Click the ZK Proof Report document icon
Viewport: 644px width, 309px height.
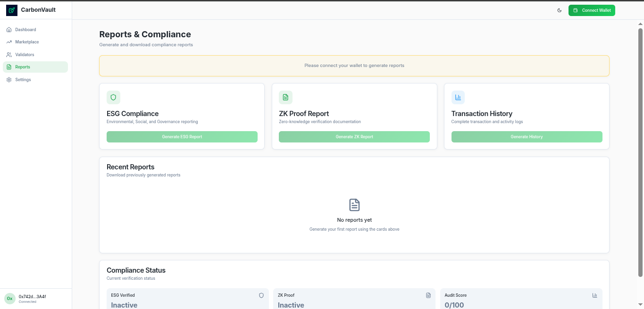click(285, 98)
